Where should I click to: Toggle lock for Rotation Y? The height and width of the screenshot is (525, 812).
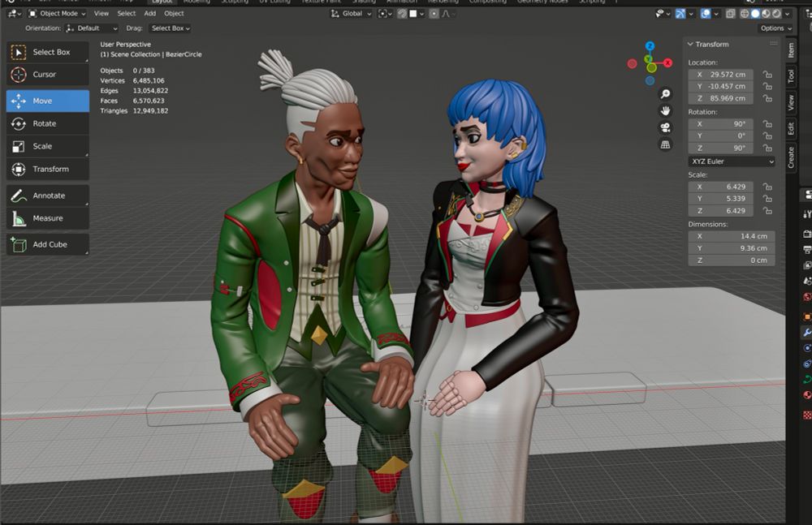767,136
